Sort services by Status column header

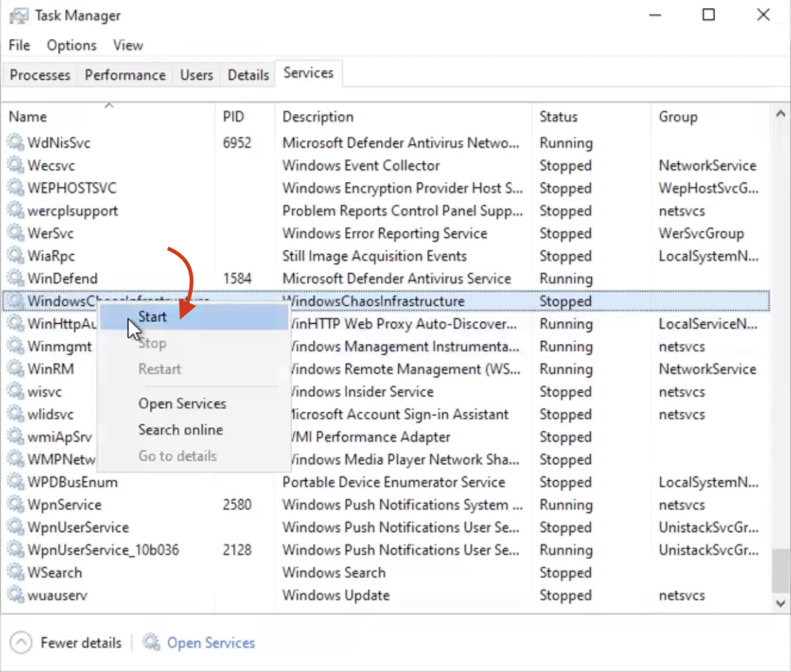[x=558, y=117]
